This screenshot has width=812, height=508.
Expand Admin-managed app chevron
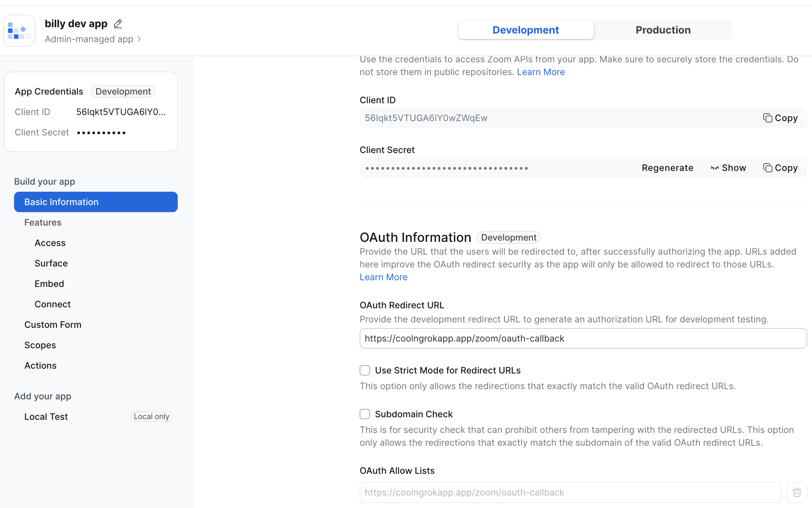coord(139,39)
